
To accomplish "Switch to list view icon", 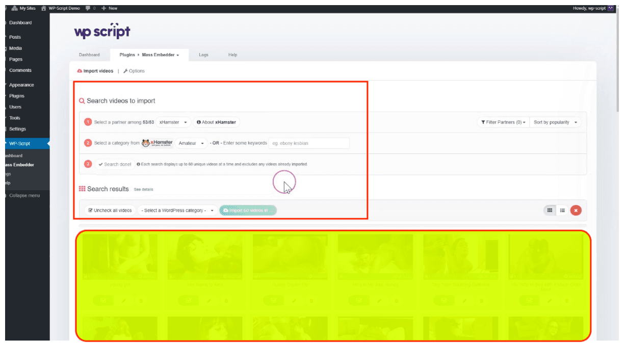I will click(562, 210).
